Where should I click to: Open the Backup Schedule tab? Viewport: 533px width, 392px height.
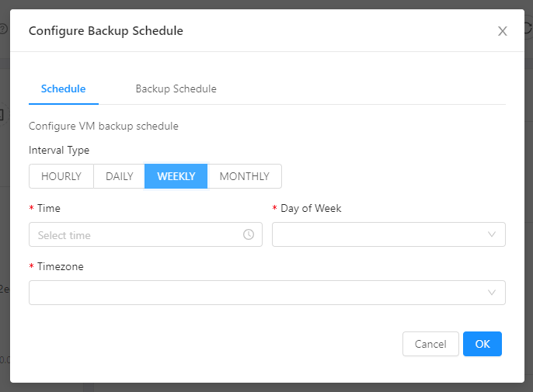[x=176, y=88]
